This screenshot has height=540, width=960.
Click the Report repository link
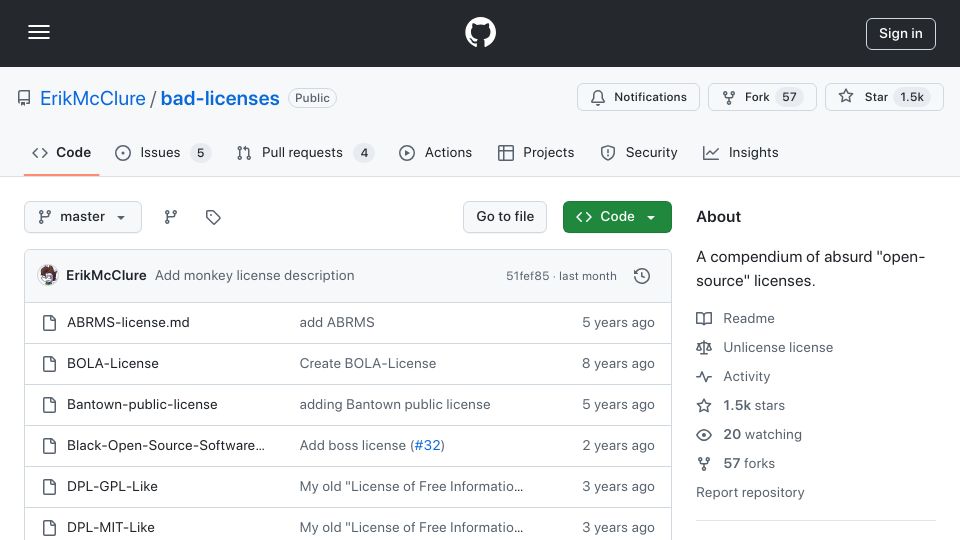750,493
